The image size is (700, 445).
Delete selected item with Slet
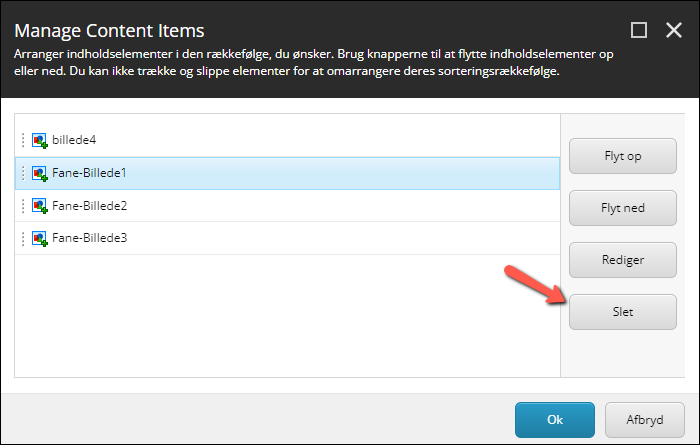coord(623,312)
